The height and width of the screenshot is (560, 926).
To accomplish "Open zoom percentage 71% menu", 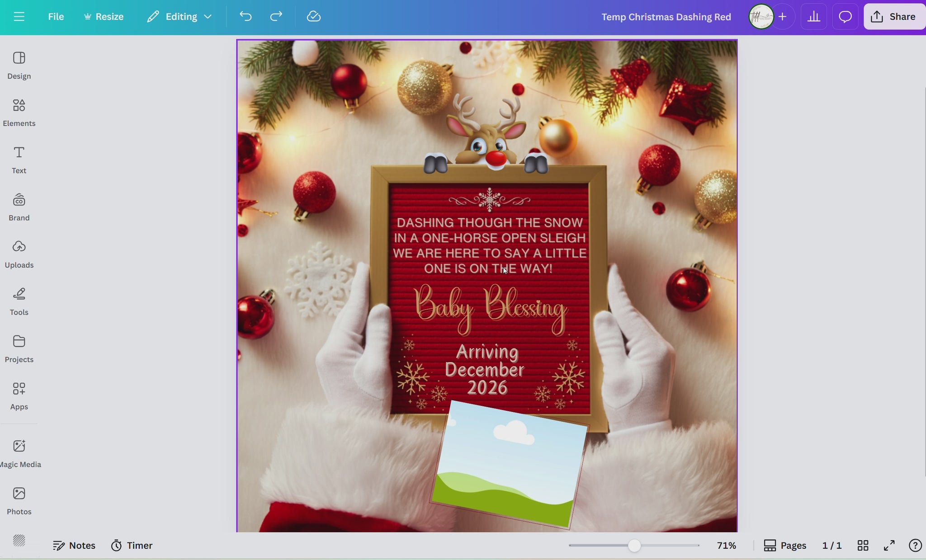I will (x=726, y=546).
